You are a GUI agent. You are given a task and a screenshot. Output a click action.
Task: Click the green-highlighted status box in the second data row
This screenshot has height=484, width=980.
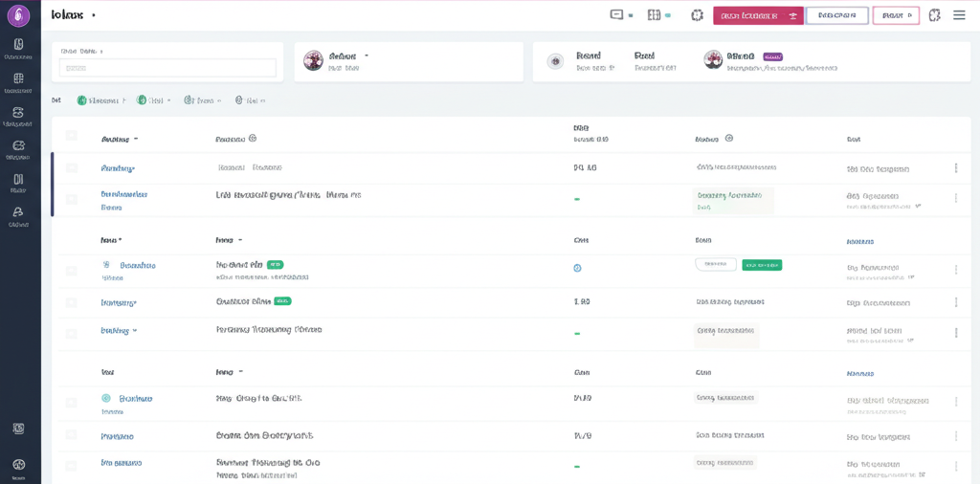point(733,201)
